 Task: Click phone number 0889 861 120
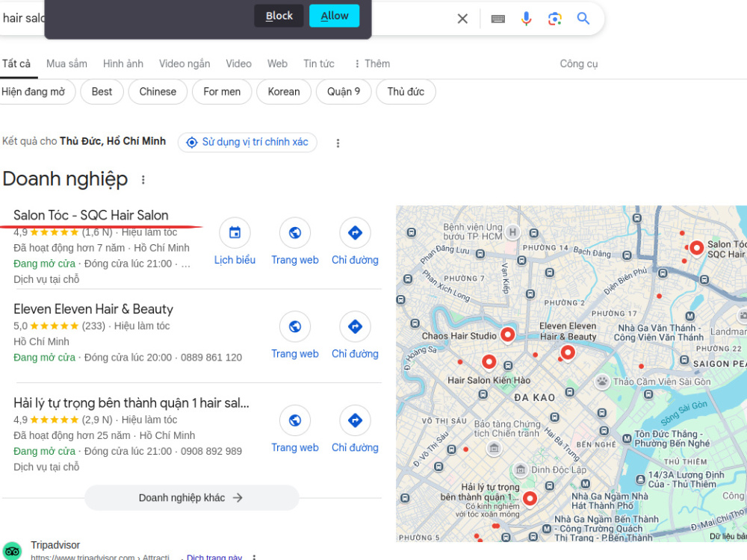(211, 358)
